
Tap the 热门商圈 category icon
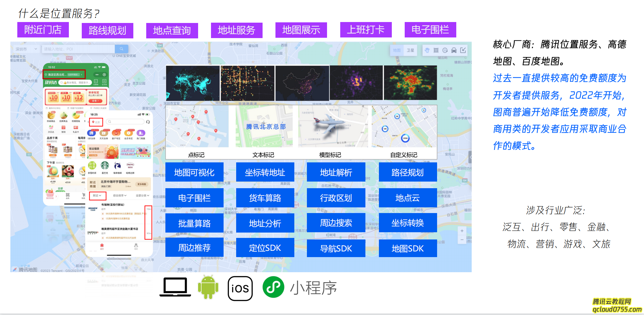[x=141, y=134]
